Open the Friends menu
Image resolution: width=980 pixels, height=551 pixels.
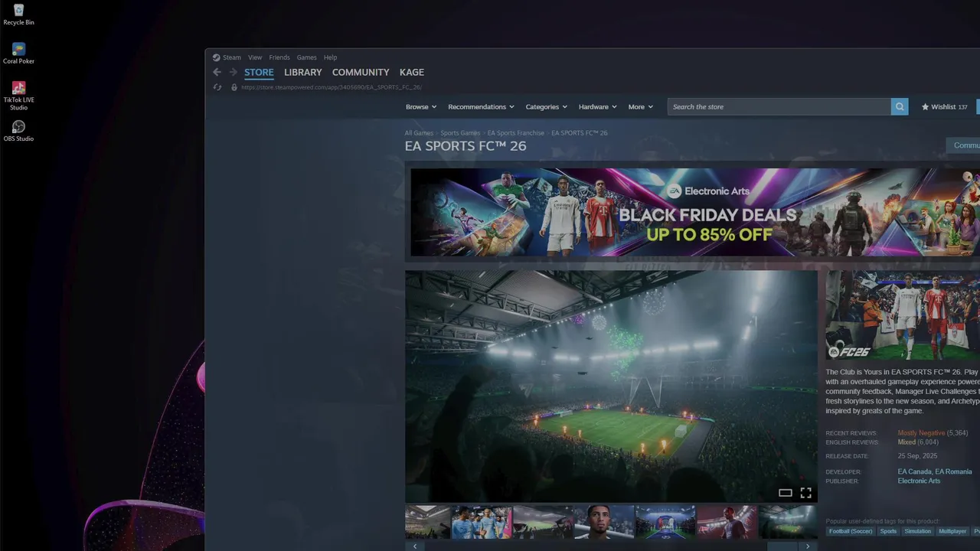tap(279, 57)
